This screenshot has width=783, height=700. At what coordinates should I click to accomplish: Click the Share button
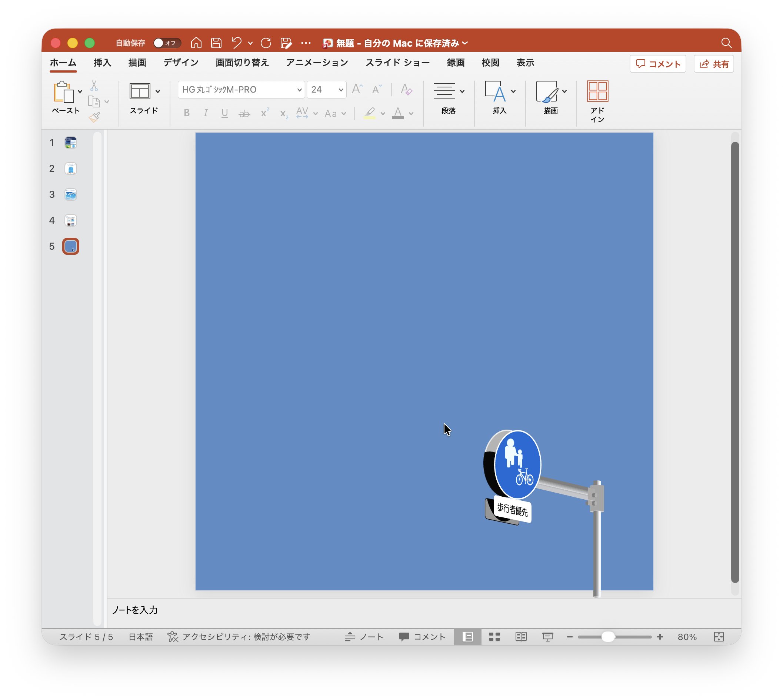click(713, 64)
